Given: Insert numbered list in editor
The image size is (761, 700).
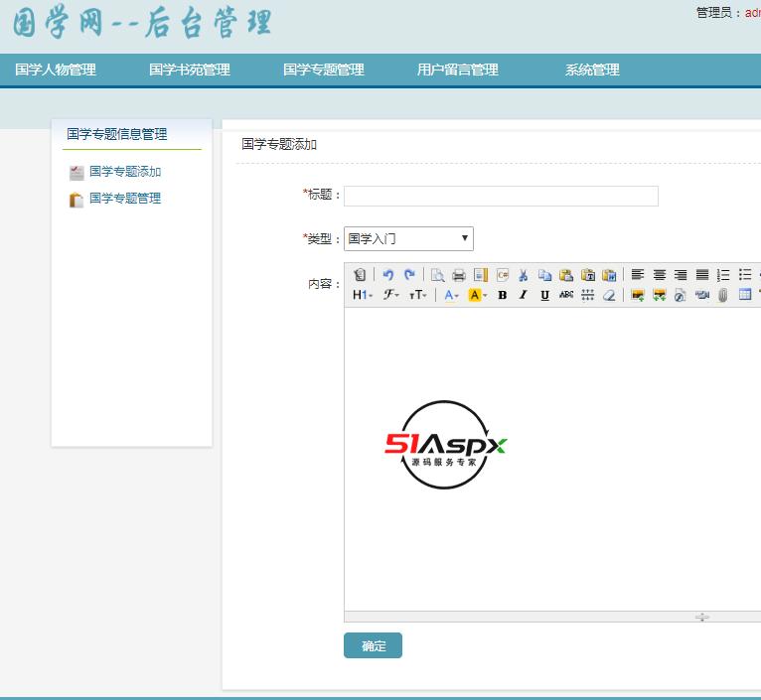Looking at the screenshot, I should [723, 275].
